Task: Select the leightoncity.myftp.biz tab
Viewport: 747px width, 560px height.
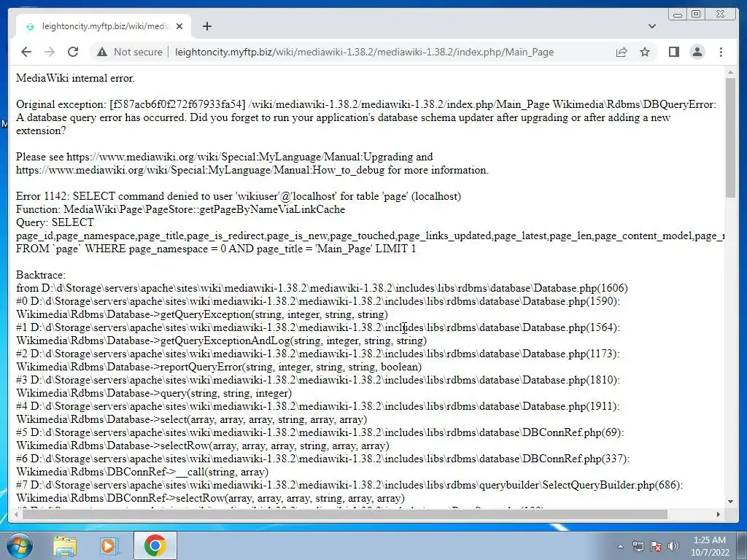Action: pos(104,26)
